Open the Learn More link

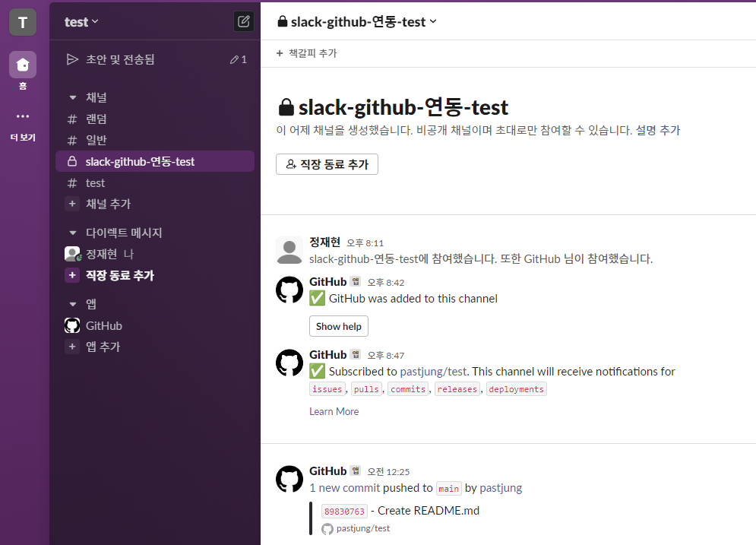[x=334, y=411]
